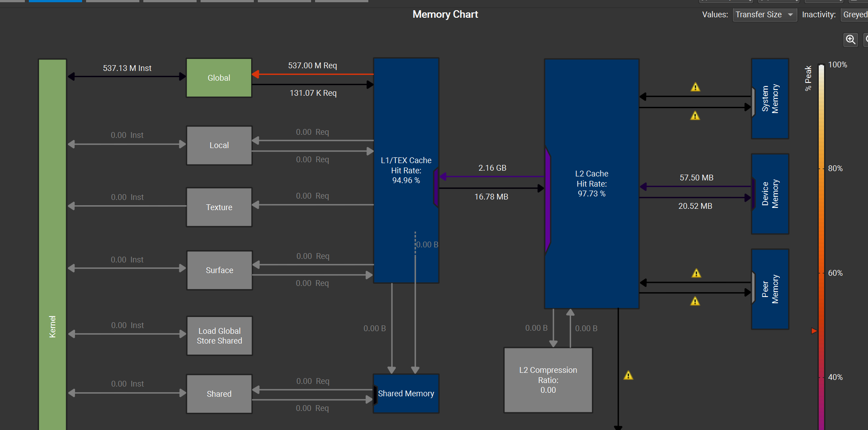Click the L2 Compression Ratio box
Screen dimensions: 868x430
coord(548,380)
